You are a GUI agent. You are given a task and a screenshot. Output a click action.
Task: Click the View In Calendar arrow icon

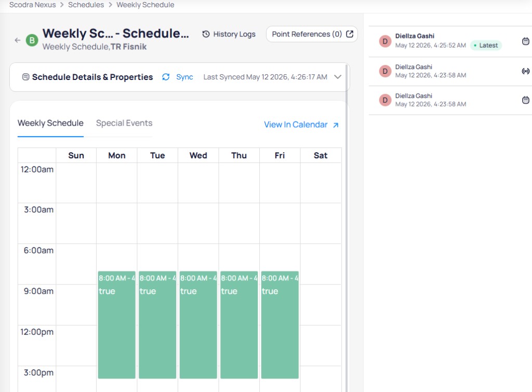(x=336, y=125)
